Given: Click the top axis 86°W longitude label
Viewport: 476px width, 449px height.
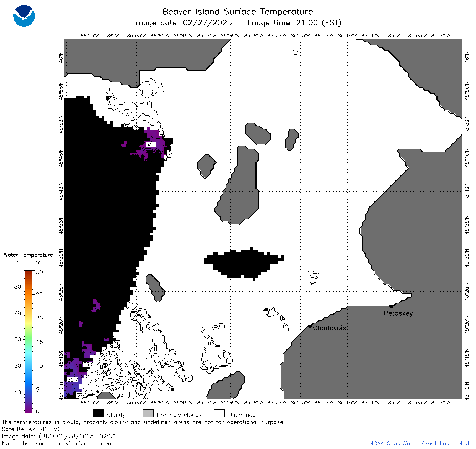Looking at the screenshot, I should click(113, 36).
